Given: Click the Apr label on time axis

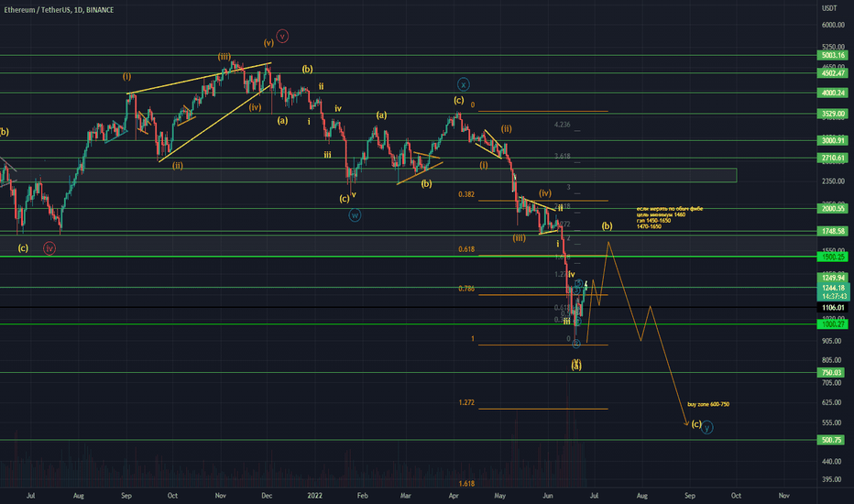Looking at the screenshot, I should pos(454,495).
